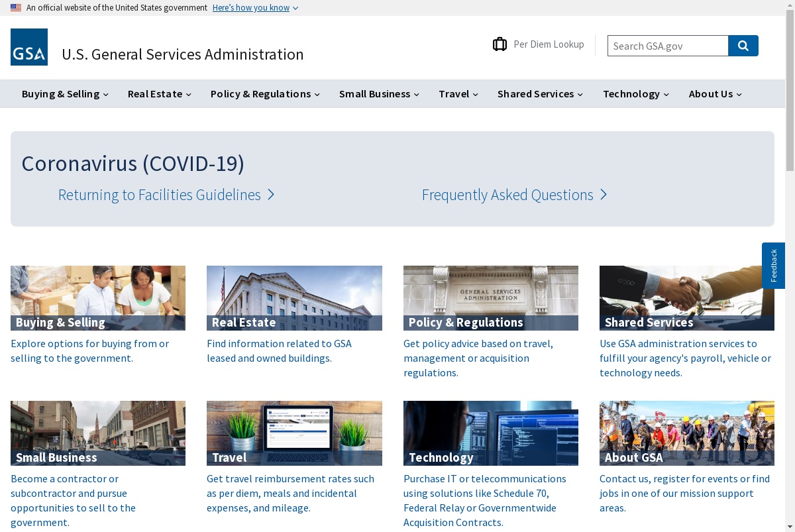This screenshot has width=795, height=532.
Task: Open Technology menu in navigation bar
Action: pyautogui.click(x=636, y=94)
